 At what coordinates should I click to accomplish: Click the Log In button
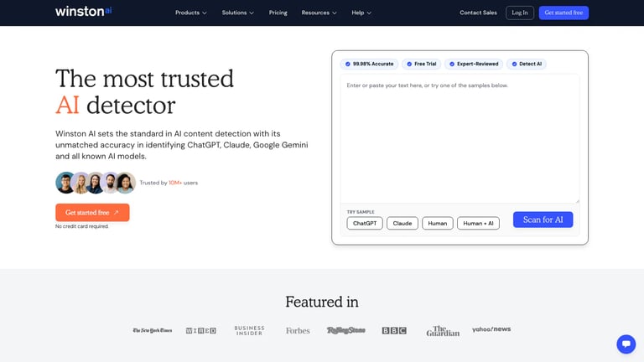point(520,13)
